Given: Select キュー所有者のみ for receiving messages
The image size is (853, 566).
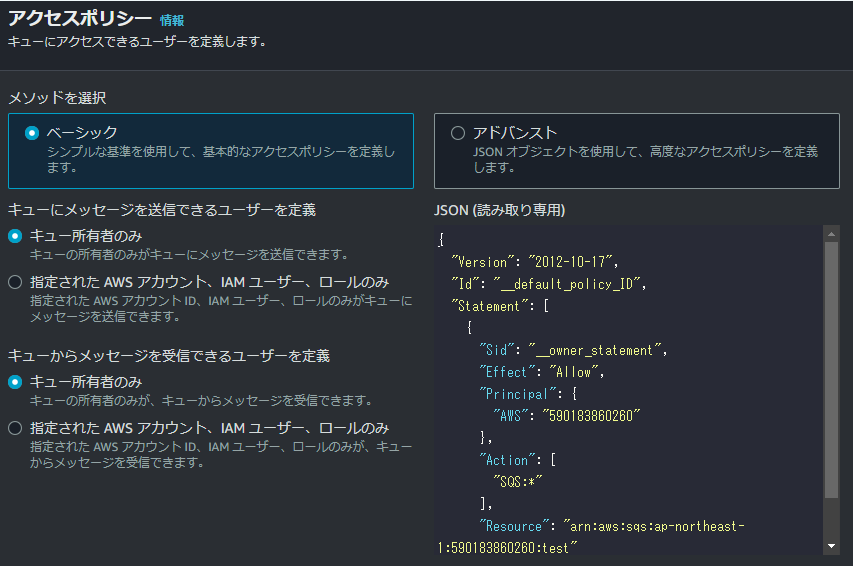Looking at the screenshot, I should coord(15,382).
